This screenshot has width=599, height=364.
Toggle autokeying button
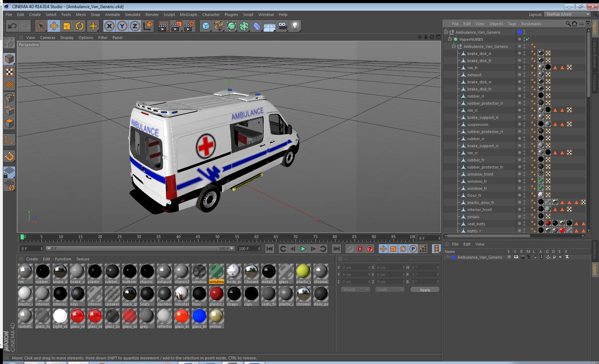point(360,249)
